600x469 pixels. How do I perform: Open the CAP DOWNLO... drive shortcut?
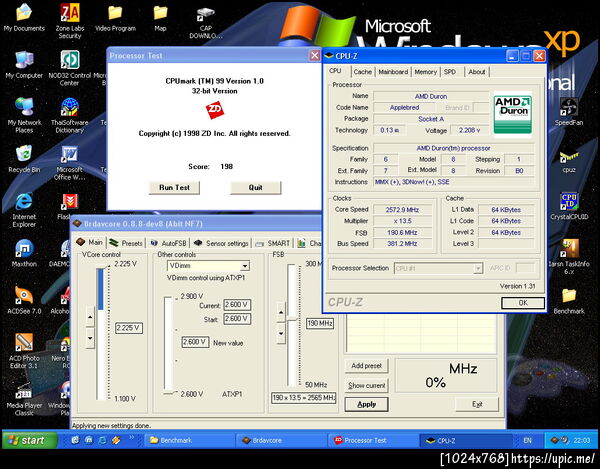coord(205,22)
